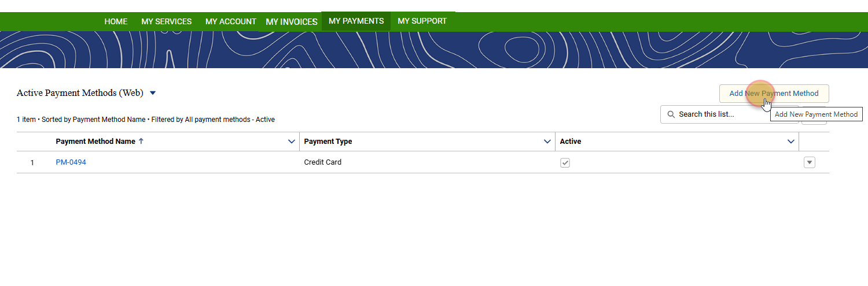Screen dimensions: 868x286
Task: Click the Add New Payment Method button
Action: pyautogui.click(x=774, y=94)
